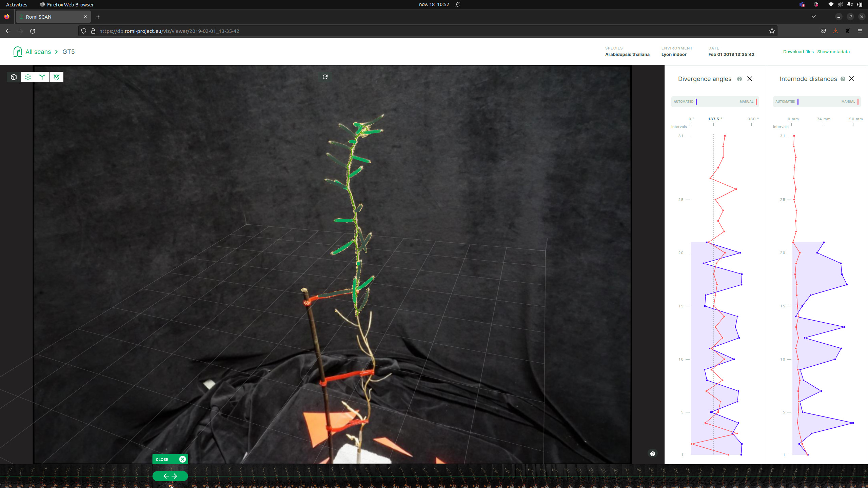Open help for Divergence angles

pyautogui.click(x=739, y=79)
